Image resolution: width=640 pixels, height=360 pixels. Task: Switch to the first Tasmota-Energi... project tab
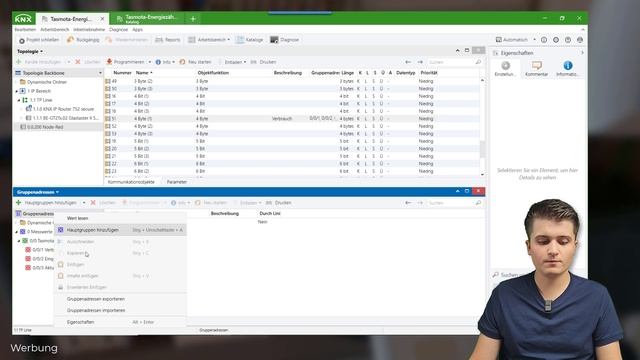tap(71, 19)
